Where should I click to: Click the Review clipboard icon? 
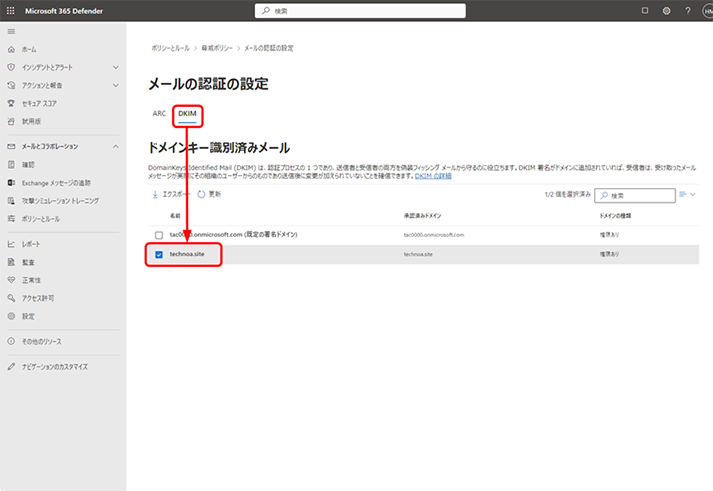coord(11,165)
